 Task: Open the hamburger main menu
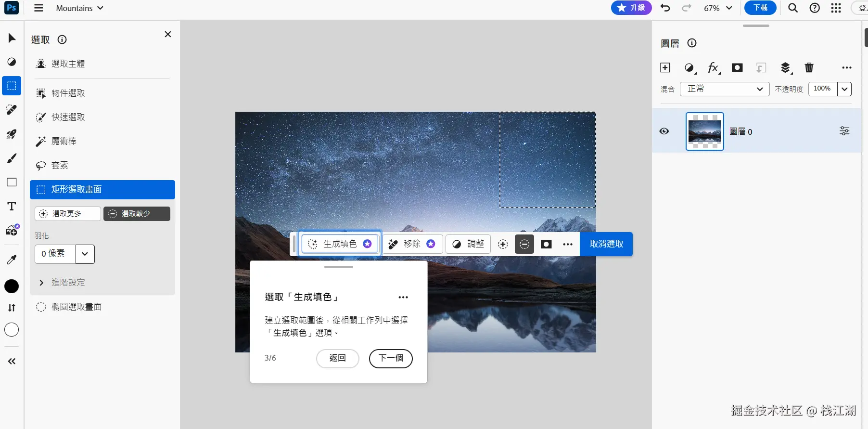(38, 8)
